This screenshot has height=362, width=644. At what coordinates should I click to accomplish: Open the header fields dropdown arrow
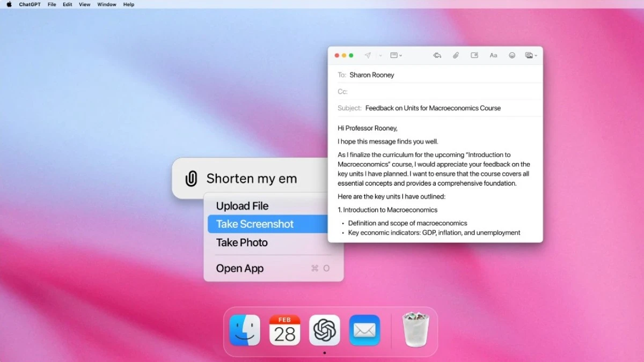(401, 55)
